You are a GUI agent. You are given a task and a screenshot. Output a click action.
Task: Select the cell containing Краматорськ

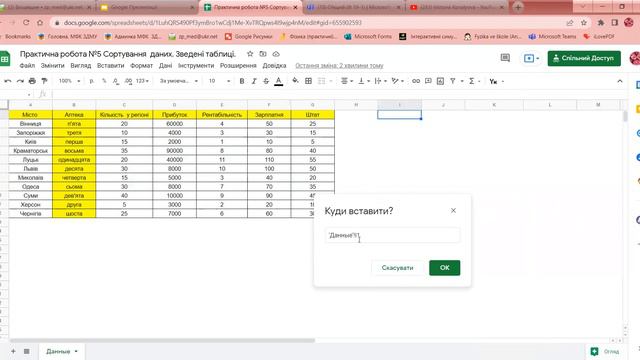point(30,151)
